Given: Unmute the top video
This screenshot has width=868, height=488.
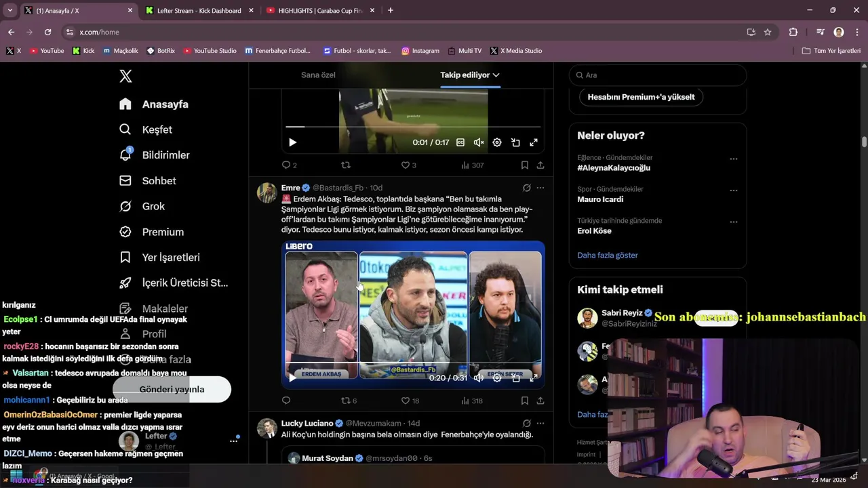Looking at the screenshot, I should pyautogui.click(x=479, y=142).
